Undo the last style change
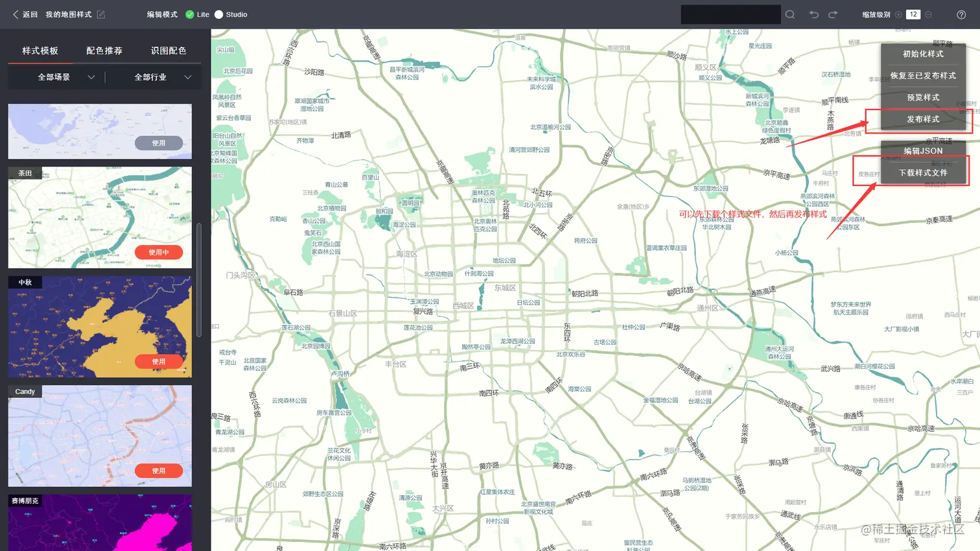This screenshot has height=551, width=980. pyautogui.click(x=814, y=14)
